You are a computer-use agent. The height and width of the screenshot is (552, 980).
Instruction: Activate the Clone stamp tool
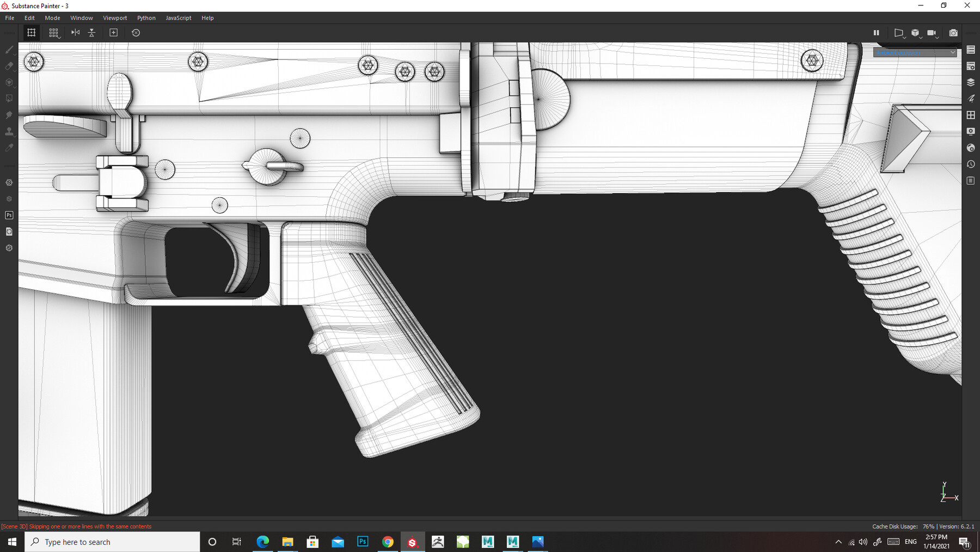coord(9,131)
